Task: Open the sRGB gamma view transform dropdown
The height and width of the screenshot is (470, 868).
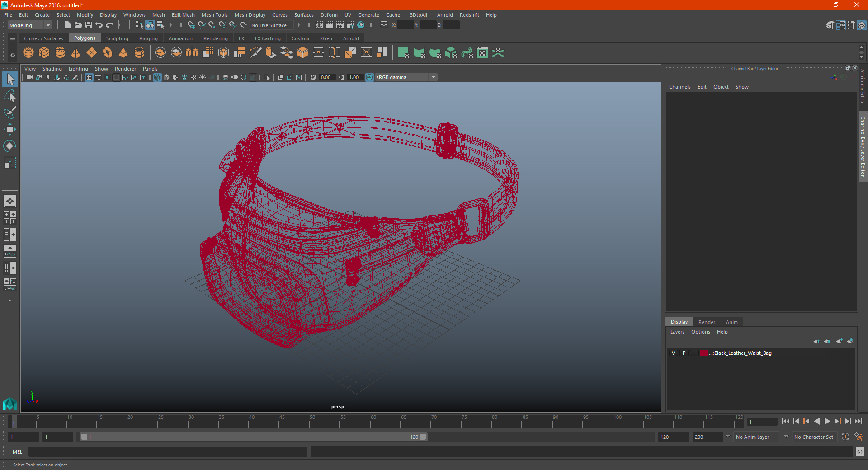Action: pyautogui.click(x=406, y=77)
